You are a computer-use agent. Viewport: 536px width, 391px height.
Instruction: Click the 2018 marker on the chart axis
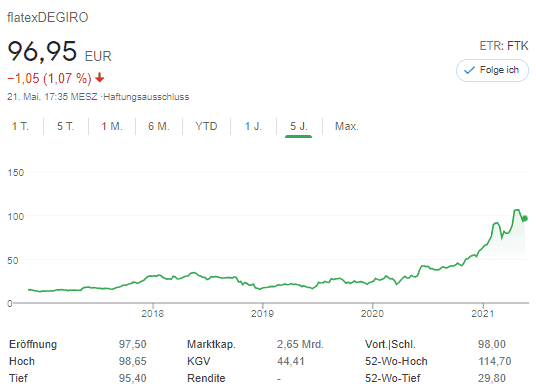[152, 313]
